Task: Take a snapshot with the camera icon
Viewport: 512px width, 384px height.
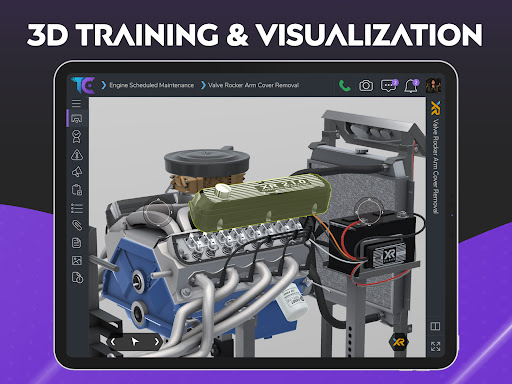Action: click(366, 86)
